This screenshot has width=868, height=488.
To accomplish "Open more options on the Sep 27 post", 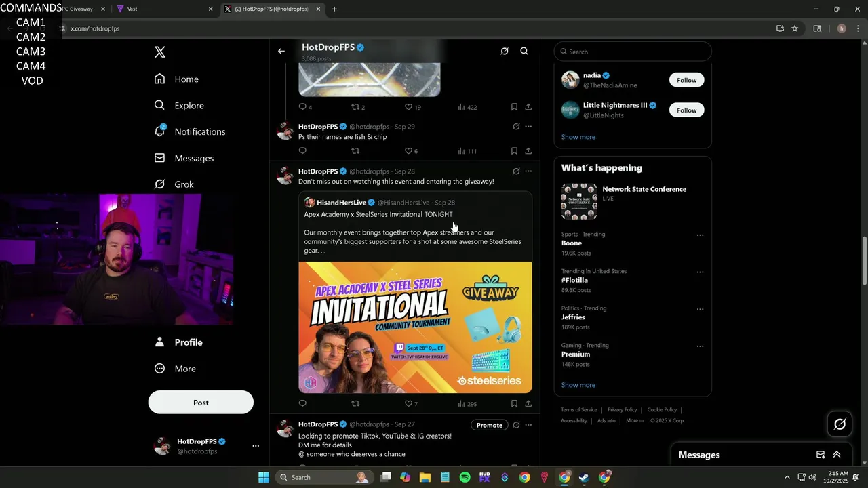I will (528, 425).
